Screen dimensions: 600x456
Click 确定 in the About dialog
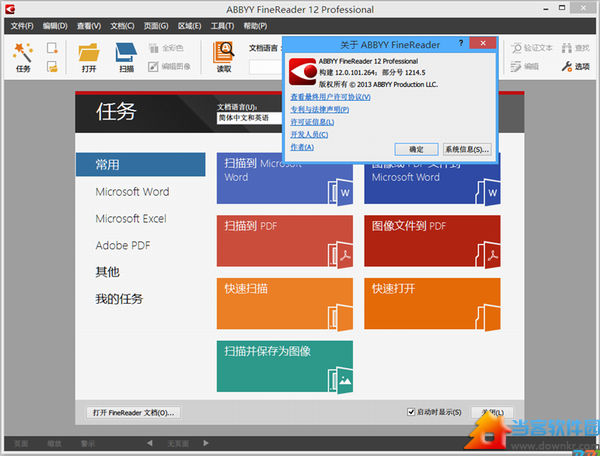tap(416, 149)
